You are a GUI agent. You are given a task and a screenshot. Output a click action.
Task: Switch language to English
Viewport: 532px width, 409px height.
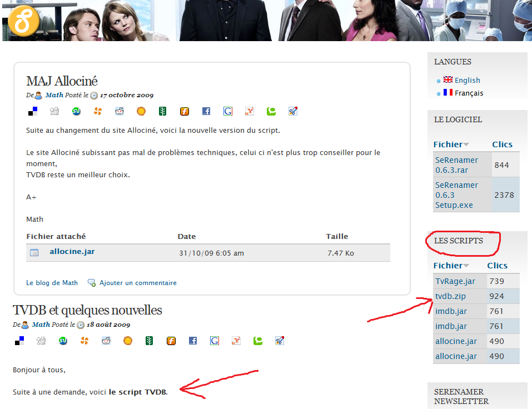point(467,81)
